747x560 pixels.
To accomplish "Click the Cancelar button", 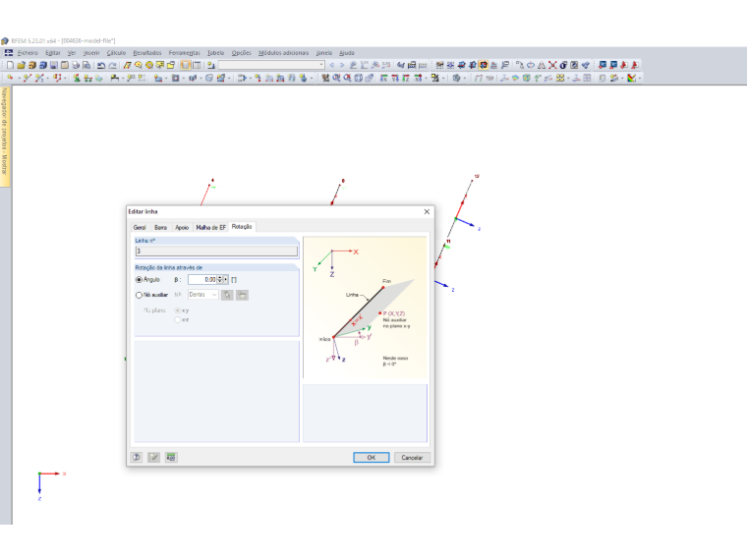I will [412, 458].
